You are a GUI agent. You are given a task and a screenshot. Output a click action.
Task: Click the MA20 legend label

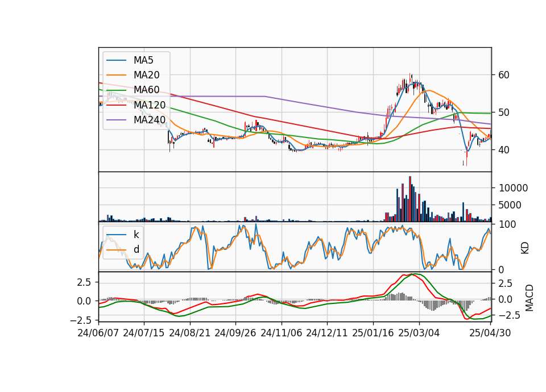tap(146, 75)
